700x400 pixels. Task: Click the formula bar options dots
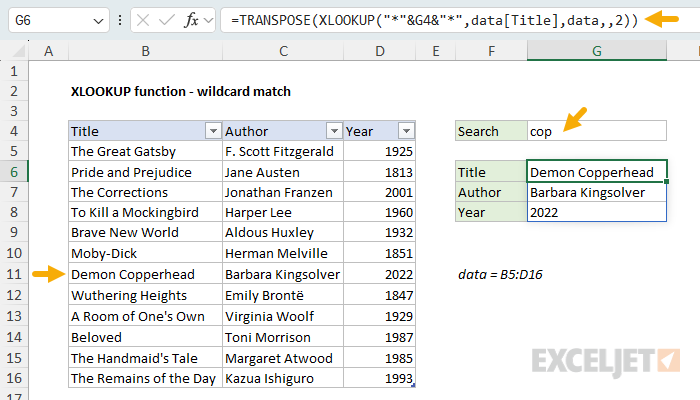tap(120, 20)
